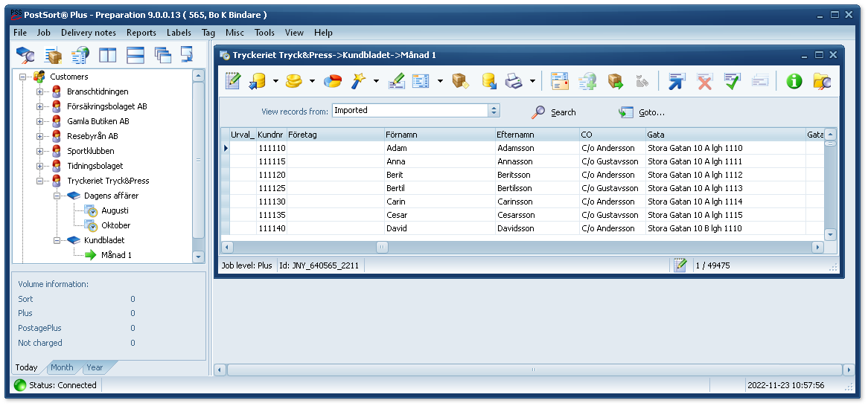Open the File menu

20,33
